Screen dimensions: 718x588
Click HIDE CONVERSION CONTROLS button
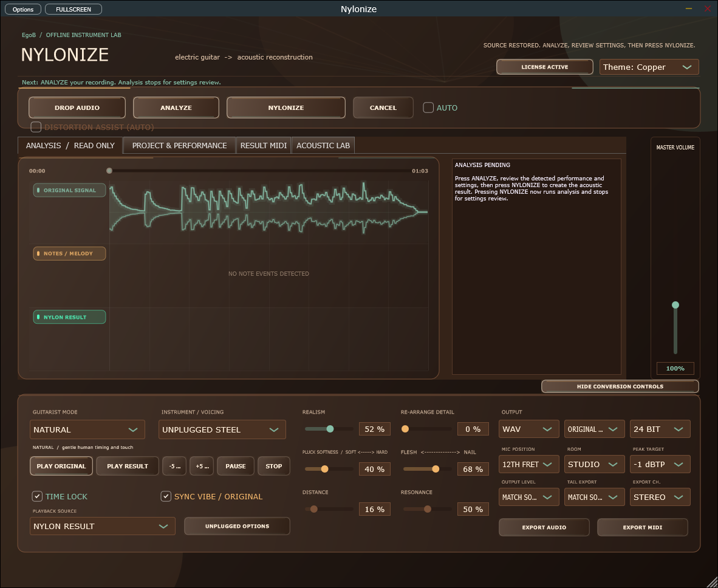pos(620,386)
